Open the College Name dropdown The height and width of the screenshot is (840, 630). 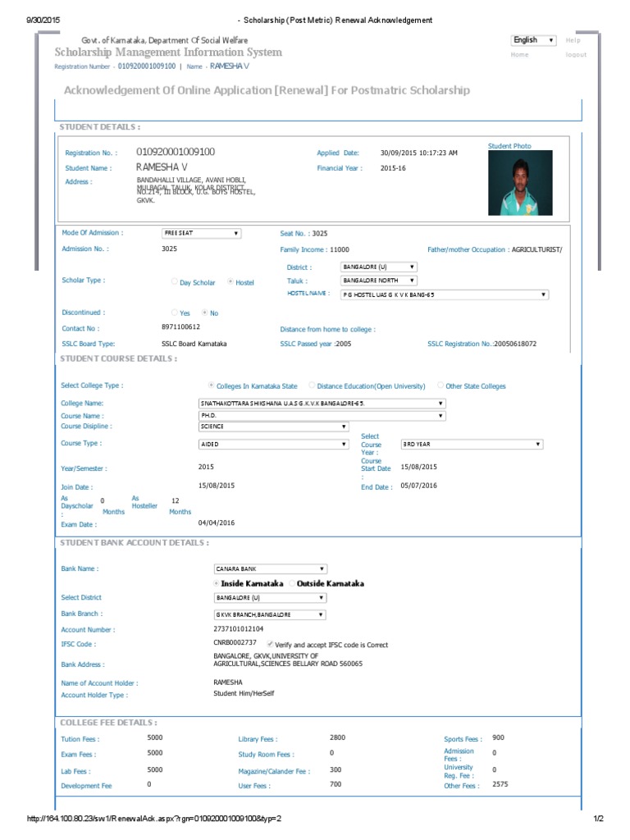point(322,404)
